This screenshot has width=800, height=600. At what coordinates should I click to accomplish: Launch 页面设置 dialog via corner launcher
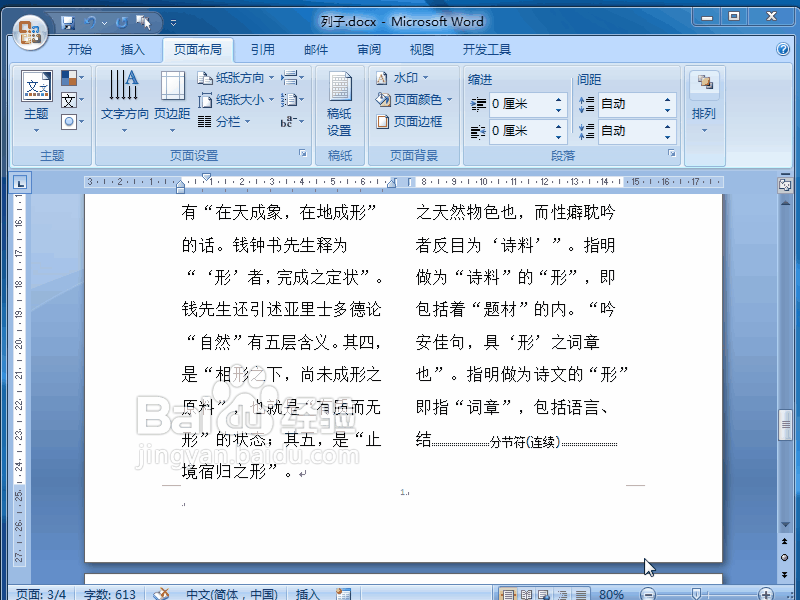coord(303,153)
